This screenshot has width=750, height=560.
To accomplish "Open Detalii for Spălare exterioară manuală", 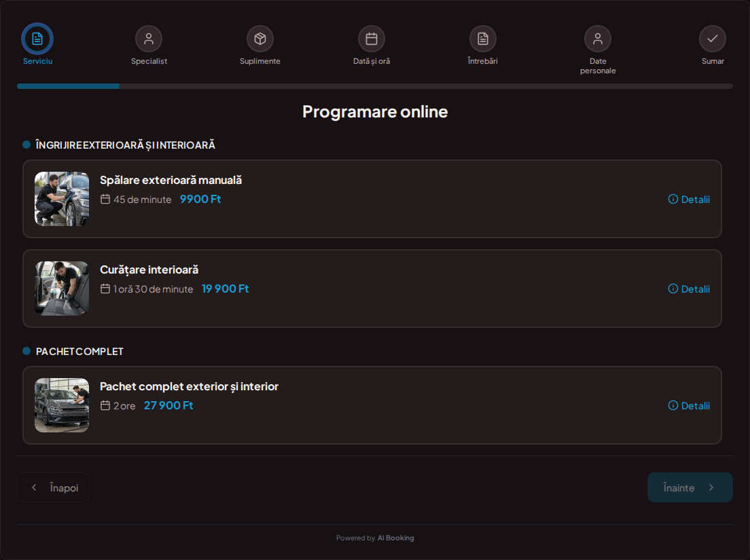I will [x=689, y=200].
